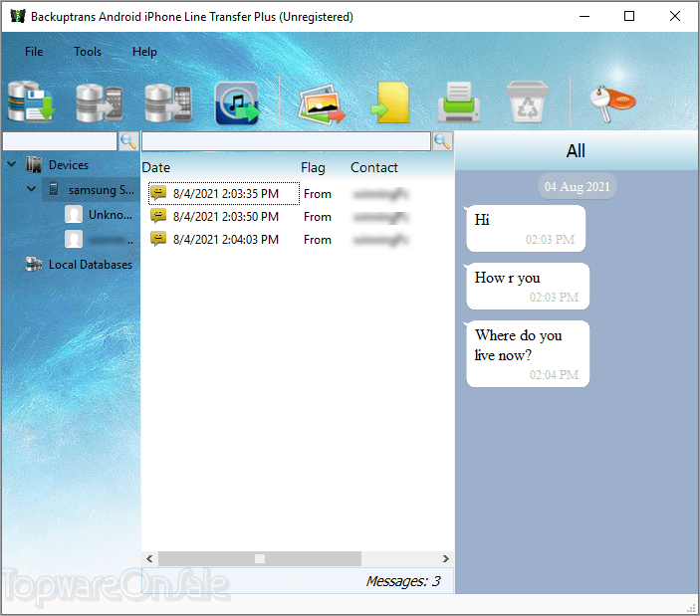The height and width of the screenshot is (616, 700).
Task: Click the "Hi" chat bubble
Action: [x=526, y=228]
